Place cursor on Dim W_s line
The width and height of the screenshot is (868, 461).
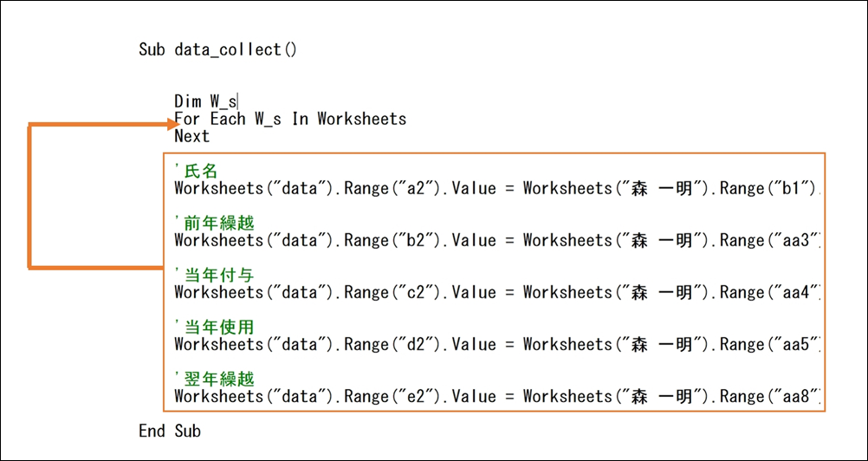coord(205,102)
